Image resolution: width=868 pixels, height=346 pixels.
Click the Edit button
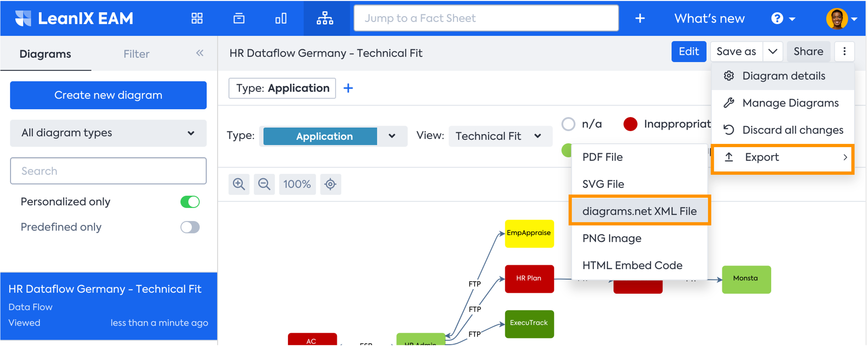(689, 52)
